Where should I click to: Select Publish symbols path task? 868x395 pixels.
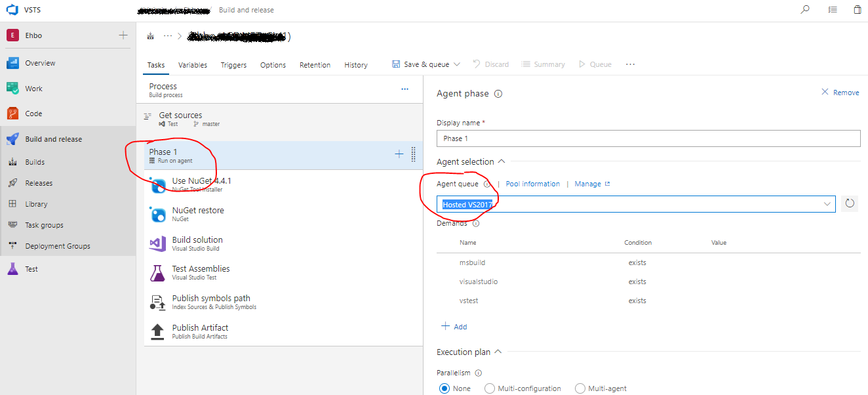click(x=283, y=302)
